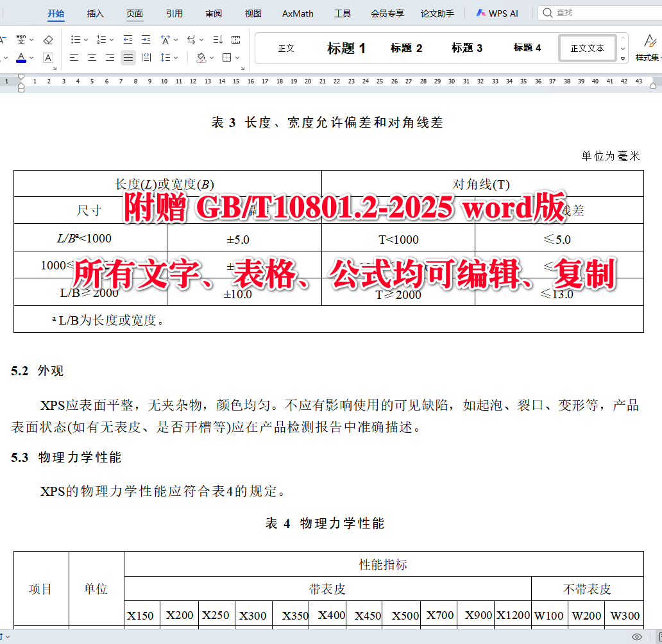Open the text direction dropdown arrow

[201, 40]
